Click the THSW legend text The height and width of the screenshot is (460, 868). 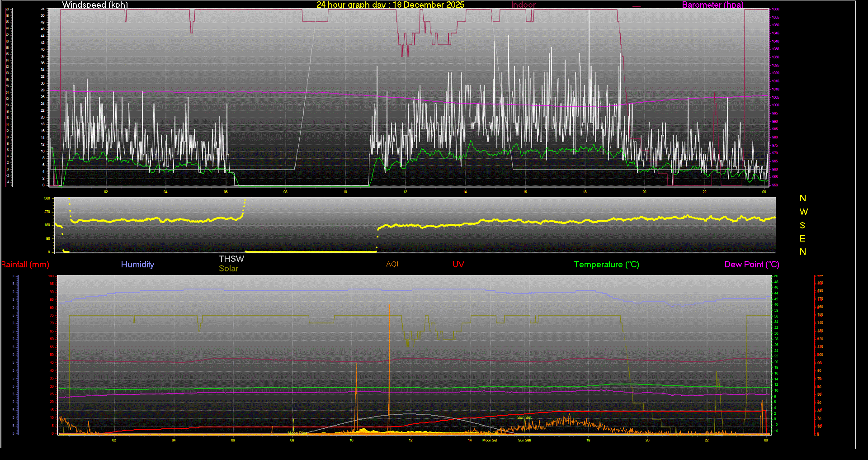coord(231,259)
